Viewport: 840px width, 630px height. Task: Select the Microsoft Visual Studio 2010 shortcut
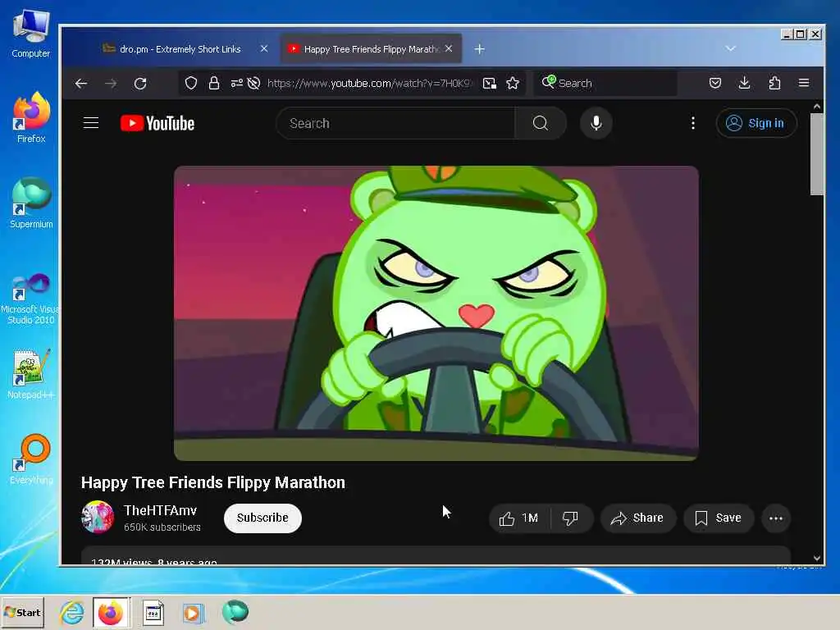(30, 299)
